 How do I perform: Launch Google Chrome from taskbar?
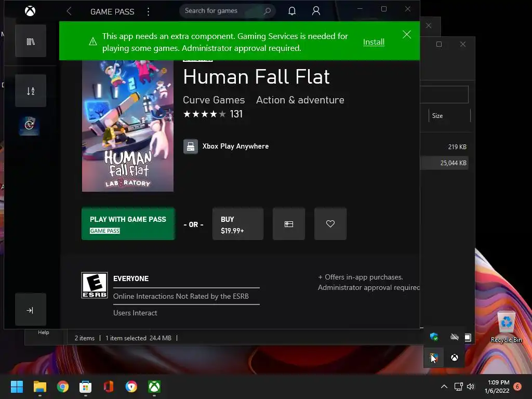(63, 387)
